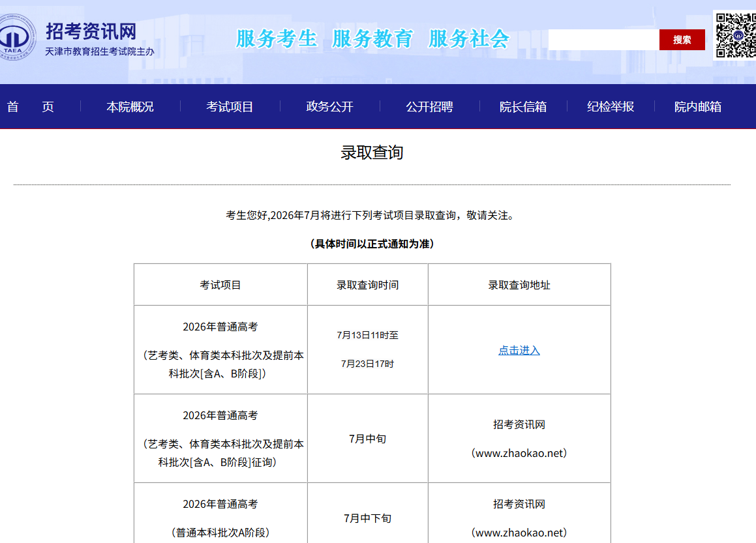This screenshot has width=756, height=543.
Task: Click the 考试项目 column header
Action: tap(220, 285)
